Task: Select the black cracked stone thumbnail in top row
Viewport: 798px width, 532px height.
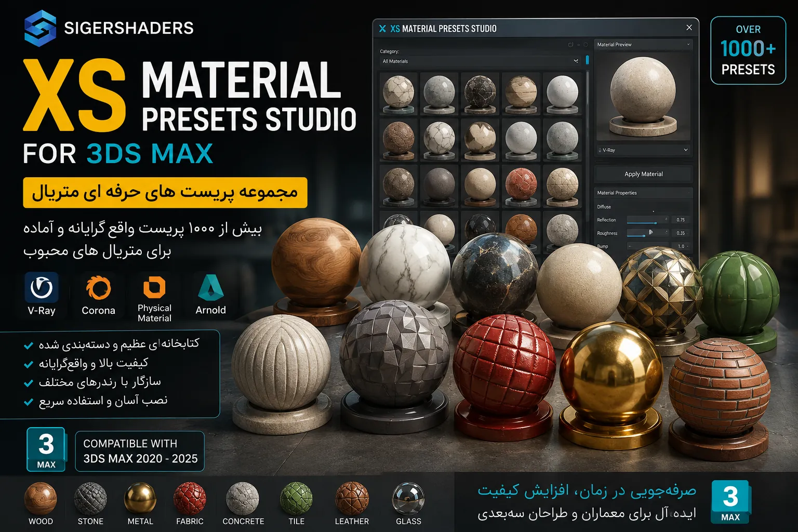Action: 480,94
